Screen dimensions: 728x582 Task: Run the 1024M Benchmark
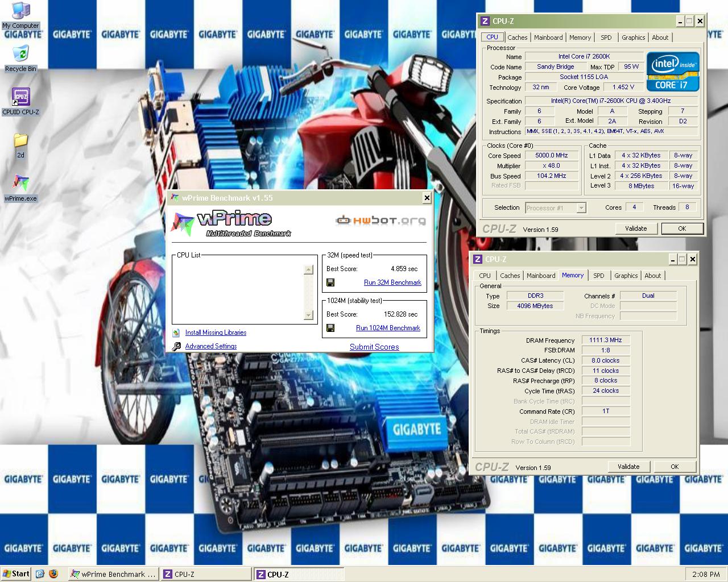point(388,328)
